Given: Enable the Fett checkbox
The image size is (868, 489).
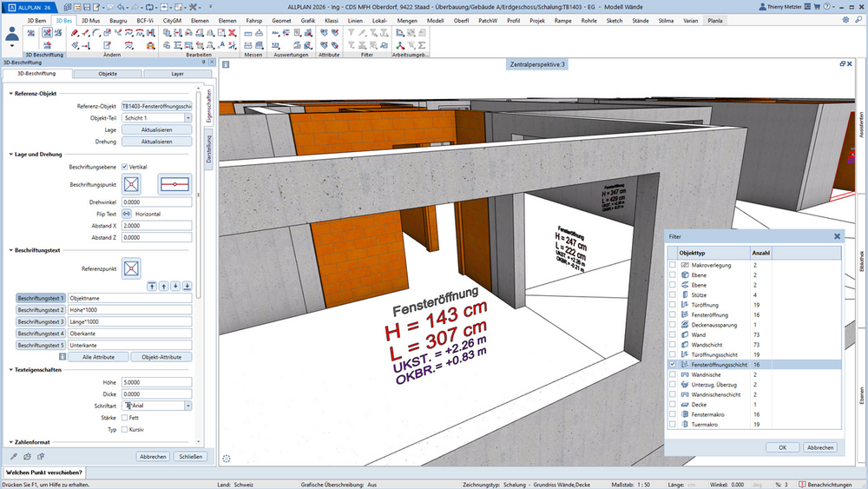Looking at the screenshot, I should pyautogui.click(x=124, y=418).
